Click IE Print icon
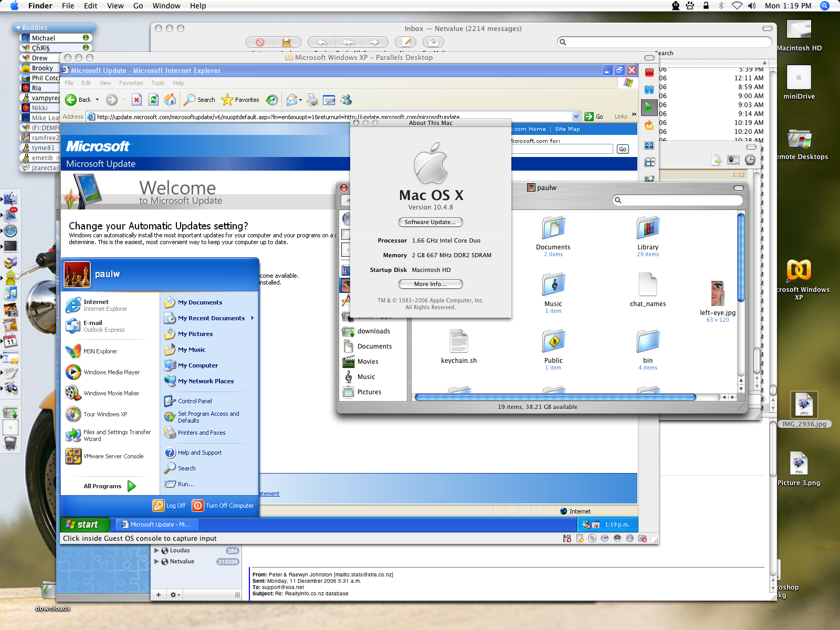 (312, 100)
